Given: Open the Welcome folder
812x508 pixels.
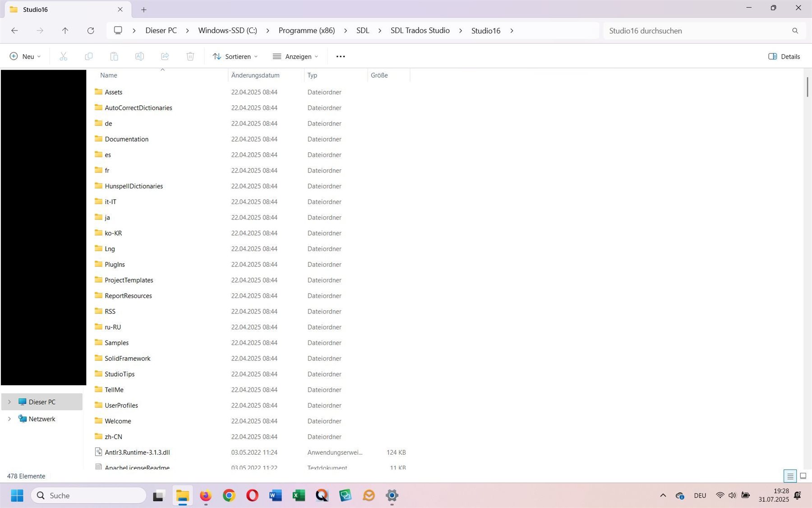Looking at the screenshot, I should point(118,420).
